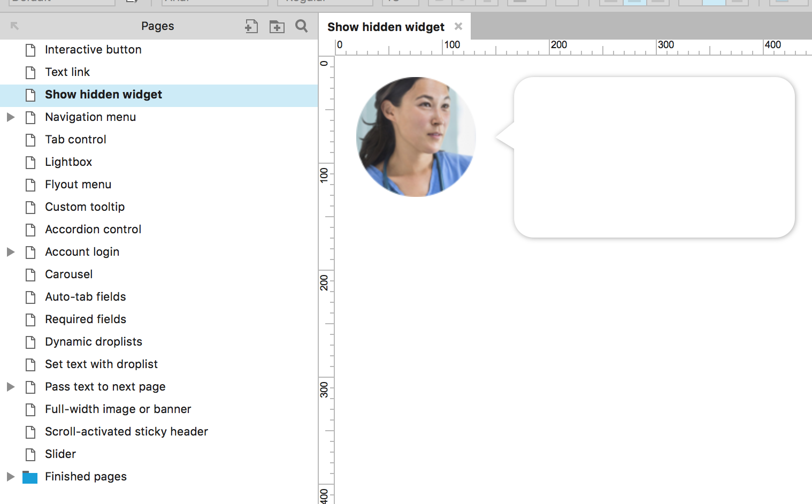Click the pop-out arrow icon of Pages panel
Viewport: 812px width, 504px height.
[14, 26]
